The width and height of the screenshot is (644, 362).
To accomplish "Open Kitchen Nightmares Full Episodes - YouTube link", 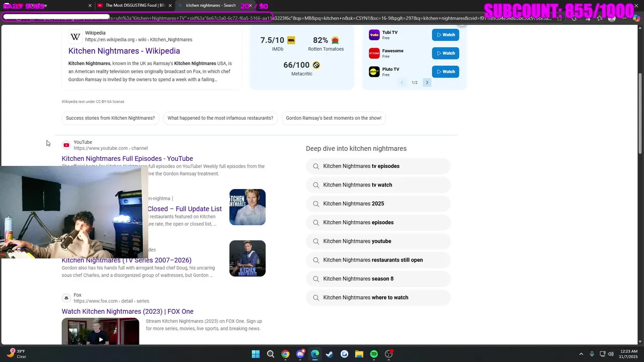I will pos(127,158).
